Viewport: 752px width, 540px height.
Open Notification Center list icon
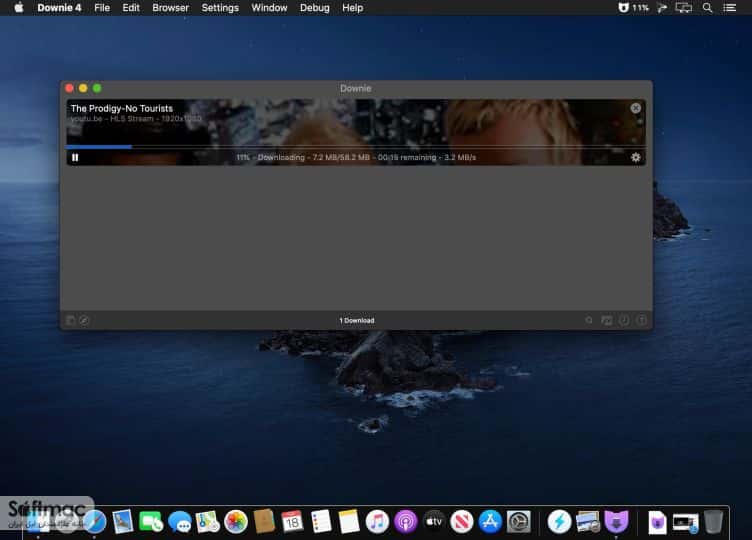click(729, 8)
